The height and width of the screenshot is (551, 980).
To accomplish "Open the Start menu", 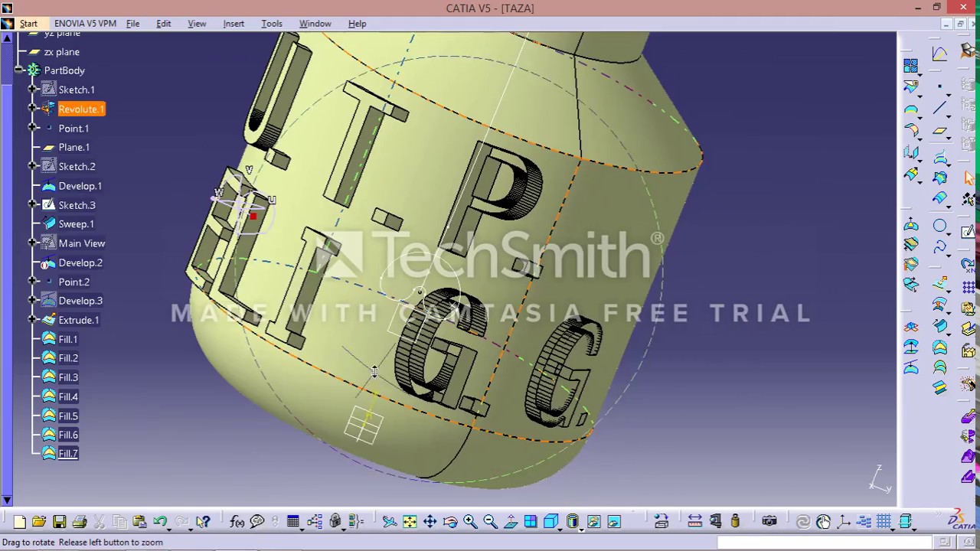I will pos(28,24).
